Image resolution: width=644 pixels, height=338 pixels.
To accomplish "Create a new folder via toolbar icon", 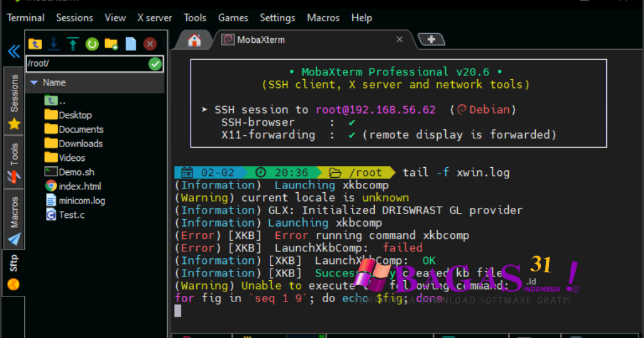I will 111,43.
